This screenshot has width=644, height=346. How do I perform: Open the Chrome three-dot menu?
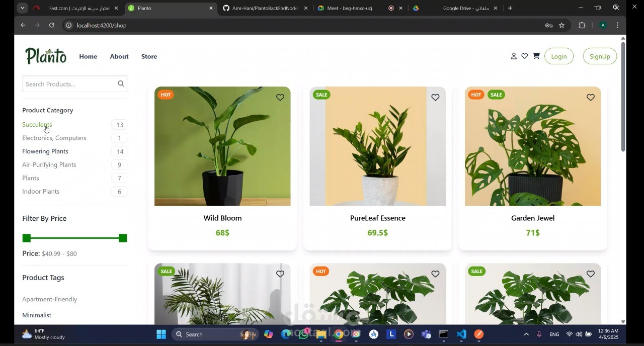tap(617, 25)
